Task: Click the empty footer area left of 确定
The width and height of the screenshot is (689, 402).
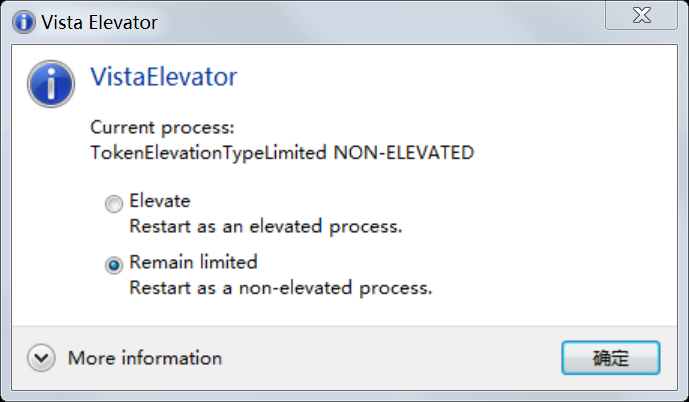Action: pyautogui.click(x=400, y=358)
